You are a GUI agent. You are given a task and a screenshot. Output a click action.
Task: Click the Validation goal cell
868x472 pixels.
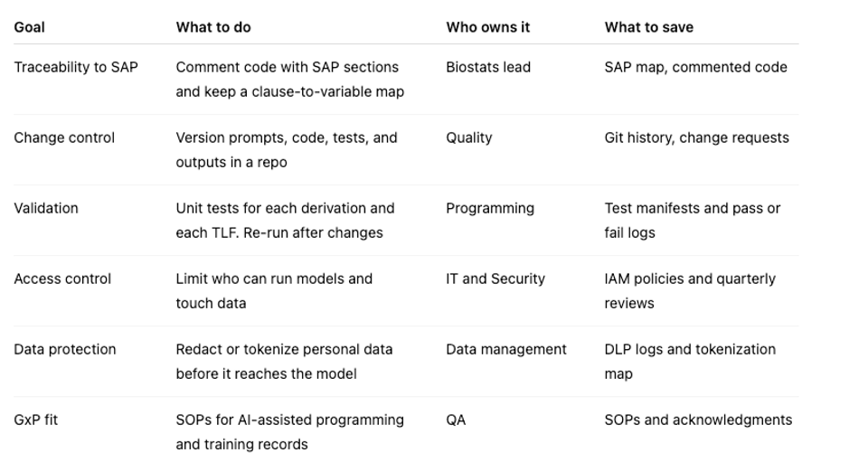pos(46,208)
